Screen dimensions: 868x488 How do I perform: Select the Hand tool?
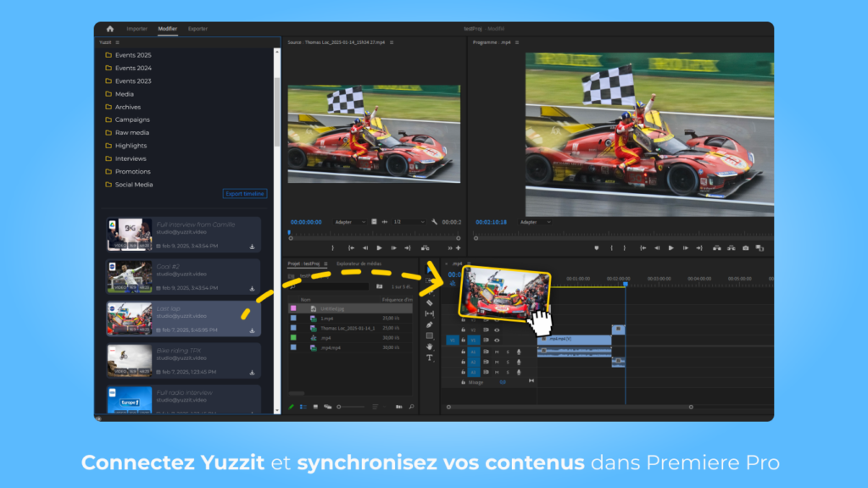[x=430, y=347]
